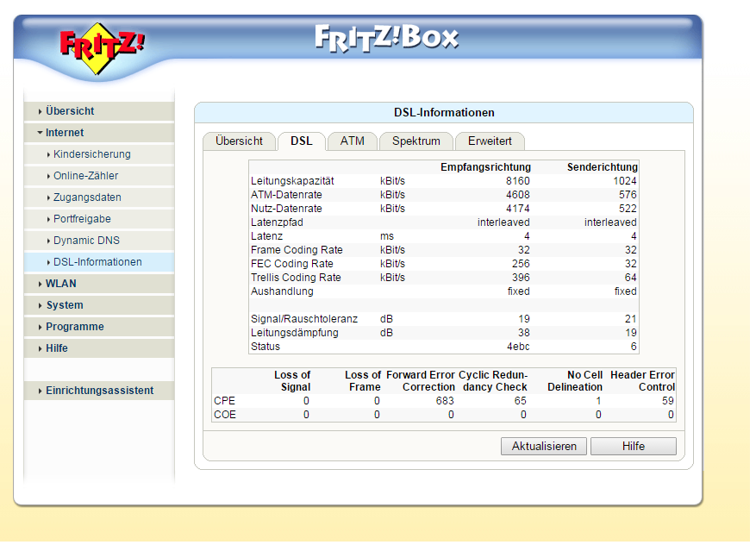
Task: Expand the Programme section arrow
Action: point(40,327)
